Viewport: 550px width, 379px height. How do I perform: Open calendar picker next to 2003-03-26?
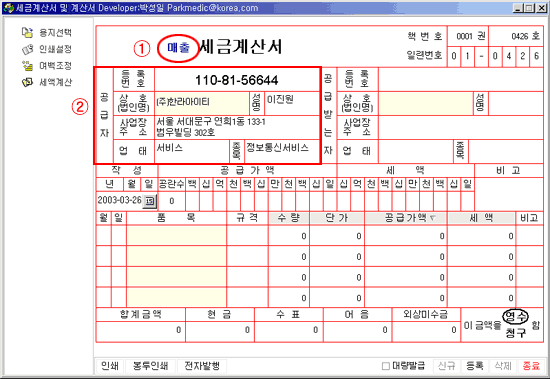point(150,201)
